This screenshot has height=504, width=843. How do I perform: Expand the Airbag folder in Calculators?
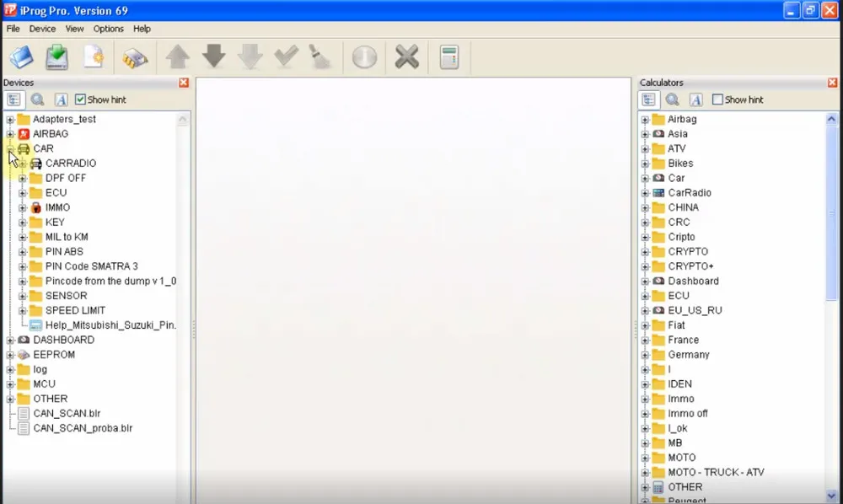[645, 120]
